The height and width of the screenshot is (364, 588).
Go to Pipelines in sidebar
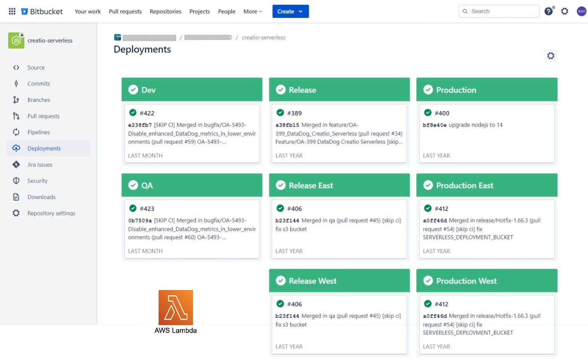click(x=39, y=132)
